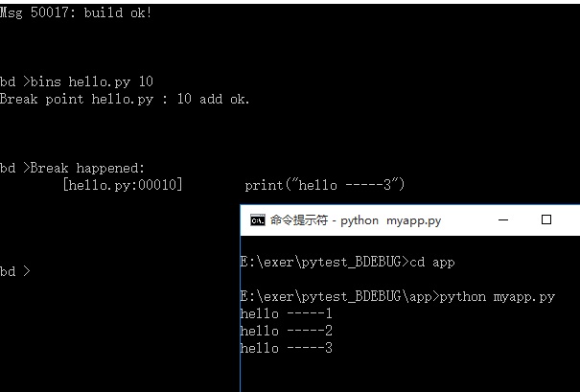The width and height of the screenshot is (580, 392).
Task: Click the hello -----2 output line
Action: pos(287,331)
